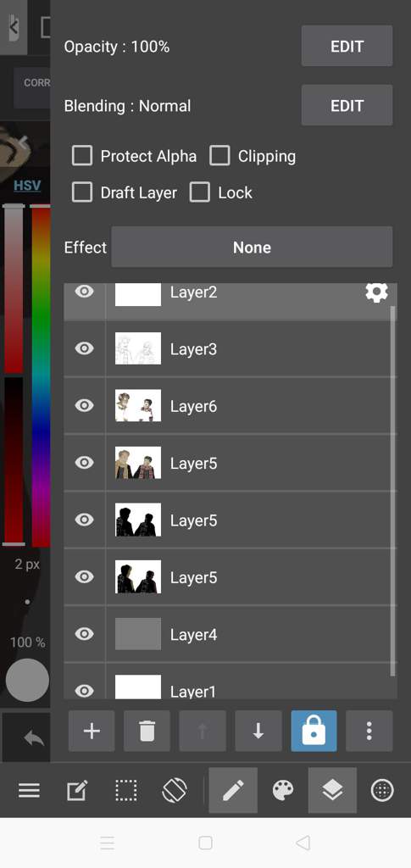
Task: Edit the Blending Normal mode
Action: point(347,105)
